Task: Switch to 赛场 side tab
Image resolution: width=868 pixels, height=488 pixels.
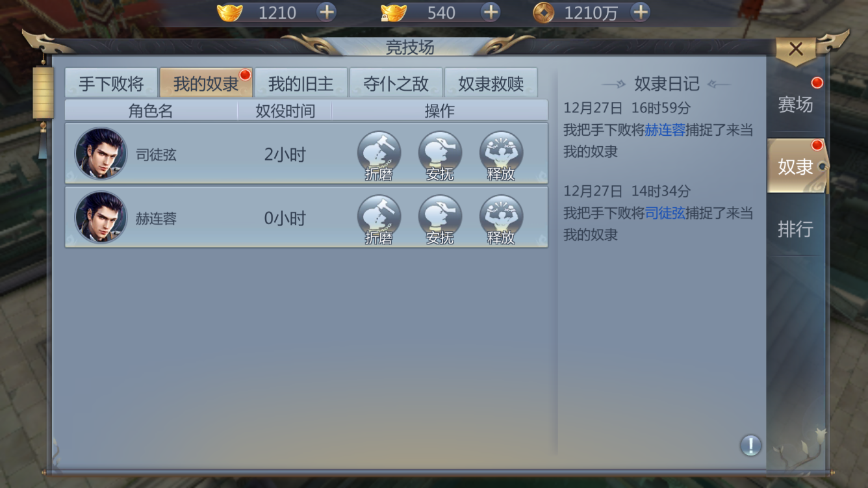Action: (x=796, y=104)
